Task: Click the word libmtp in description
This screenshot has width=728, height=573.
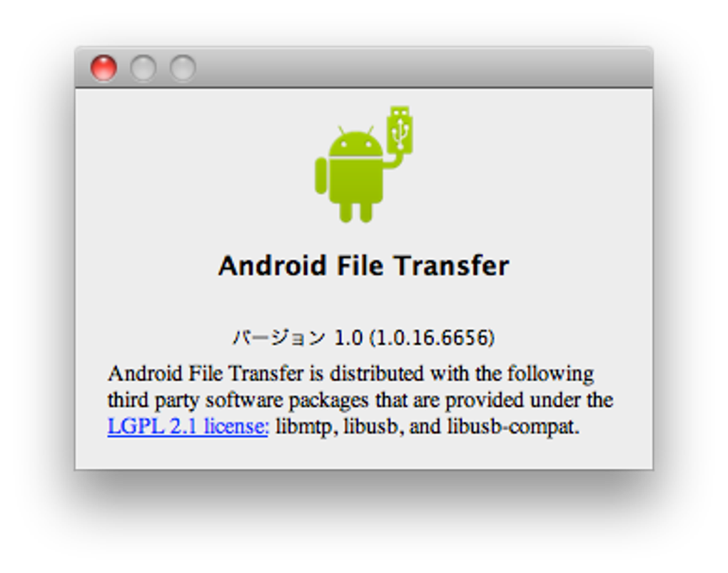Action: click(303, 426)
